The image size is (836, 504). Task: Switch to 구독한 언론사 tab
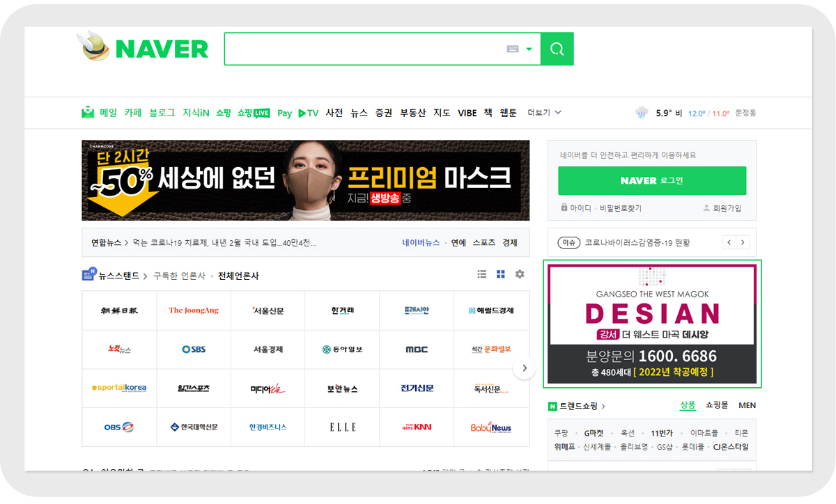click(x=179, y=276)
